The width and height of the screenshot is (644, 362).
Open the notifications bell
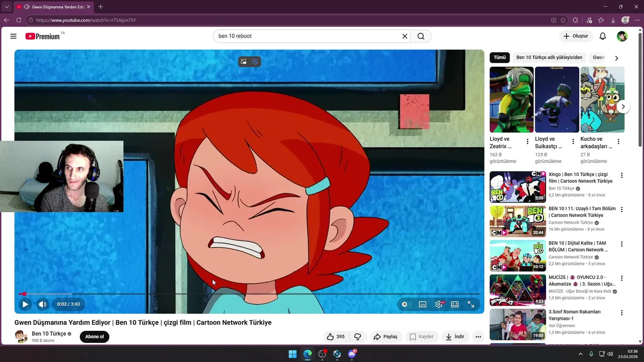pos(603,36)
